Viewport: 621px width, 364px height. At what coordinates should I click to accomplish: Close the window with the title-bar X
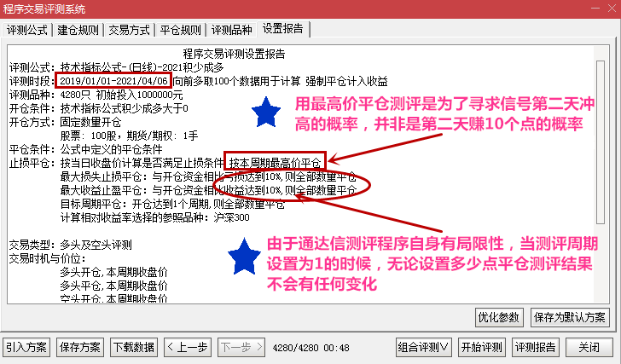(612, 9)
